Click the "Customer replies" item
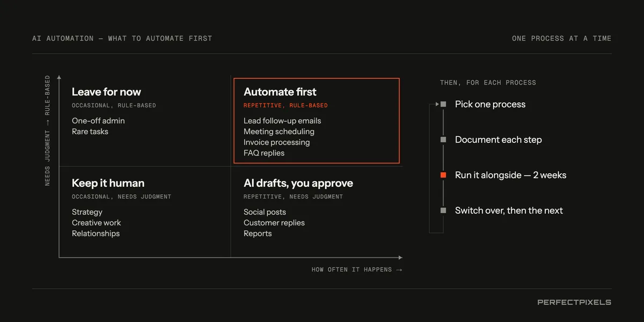Screen dimensions: 644x322 (x=274, y=223)
